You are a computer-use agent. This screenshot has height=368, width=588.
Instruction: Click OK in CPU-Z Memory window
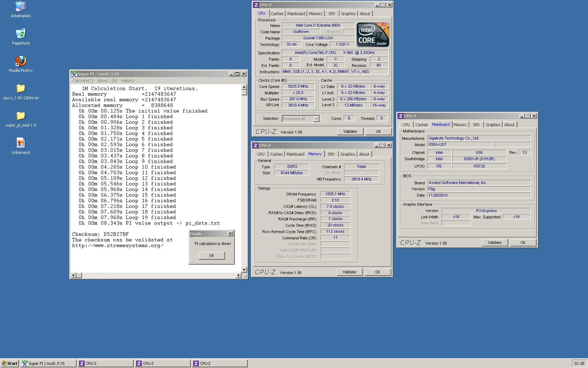click(377, 272)
